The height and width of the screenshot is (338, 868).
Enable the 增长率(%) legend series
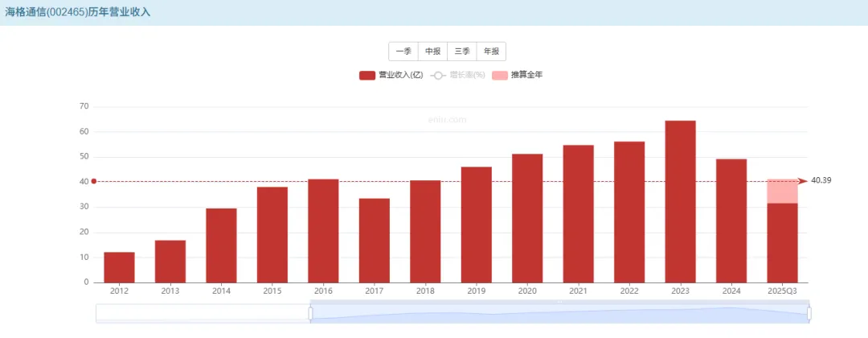tap(457, 76)
